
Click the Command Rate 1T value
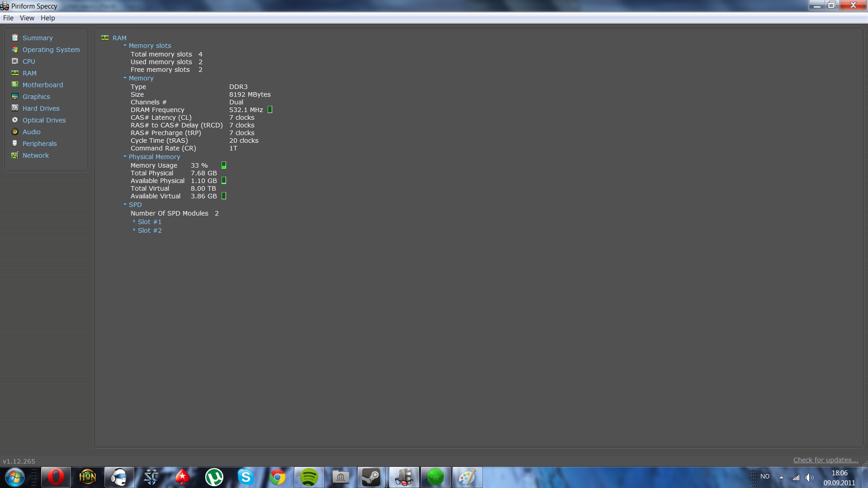coord(233,148)
